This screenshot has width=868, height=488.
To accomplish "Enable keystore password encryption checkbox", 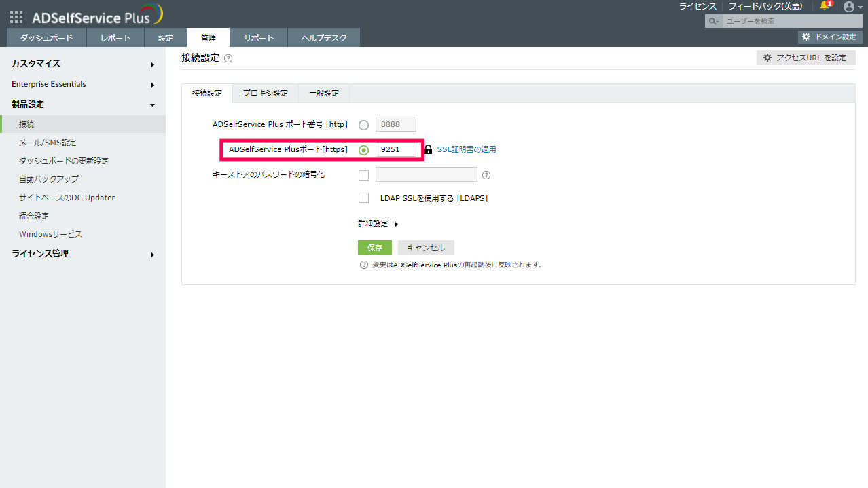I will point(363,175).
